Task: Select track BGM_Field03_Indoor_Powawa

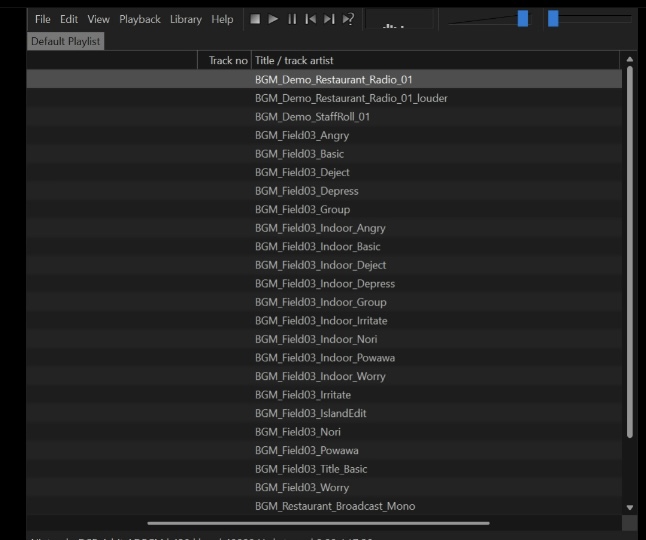Action: (x=324, y=358)
